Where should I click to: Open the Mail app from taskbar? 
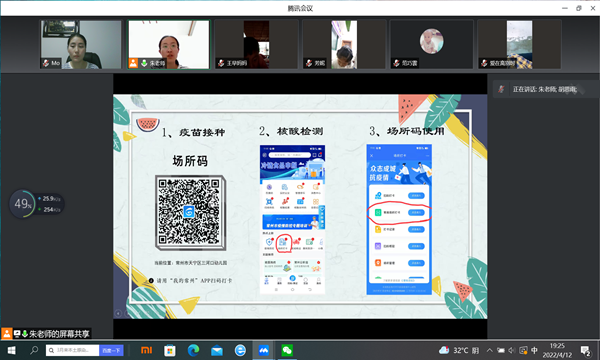click(x=217, y=350)
